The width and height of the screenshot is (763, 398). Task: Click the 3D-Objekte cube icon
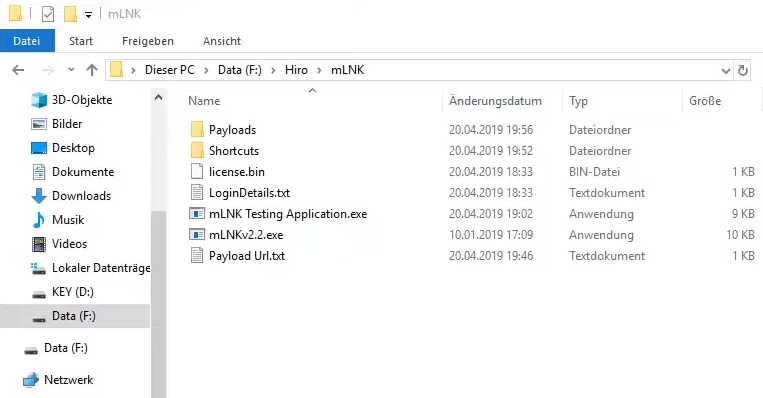pos(39,100)
